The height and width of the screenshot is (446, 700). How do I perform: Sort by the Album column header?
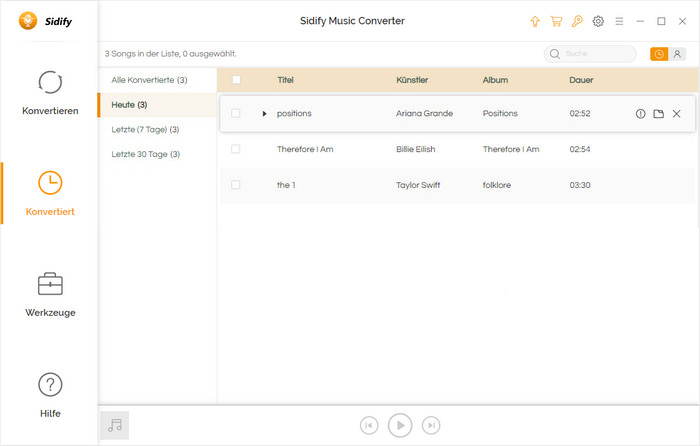click(x=495, y=80)
